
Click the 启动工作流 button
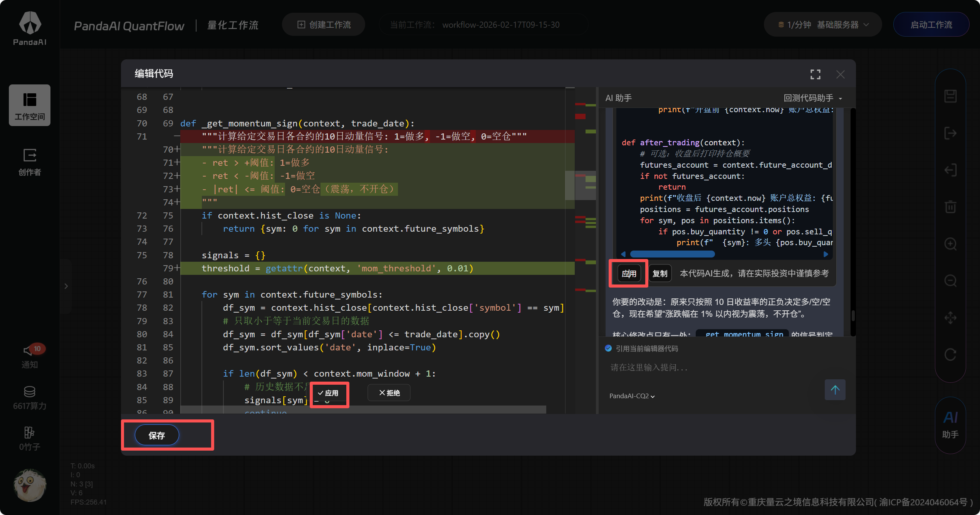931,25
